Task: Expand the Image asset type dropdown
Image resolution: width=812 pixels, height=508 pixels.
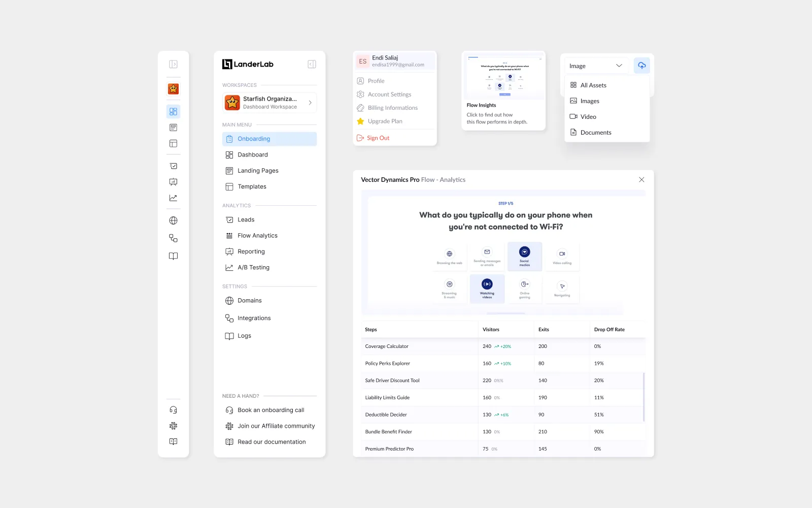Action: (x=596, y=65)
